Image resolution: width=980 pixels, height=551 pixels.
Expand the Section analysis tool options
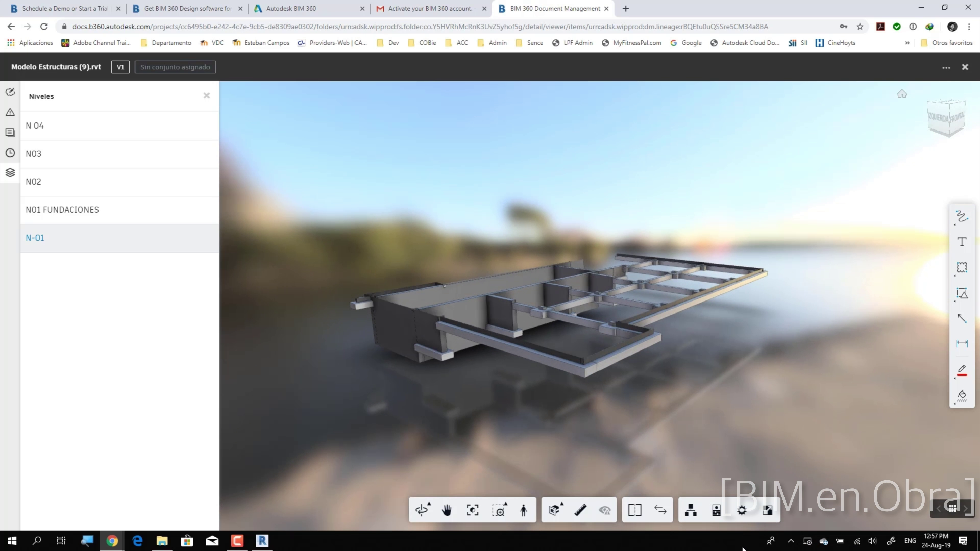[x=555, y=510]
